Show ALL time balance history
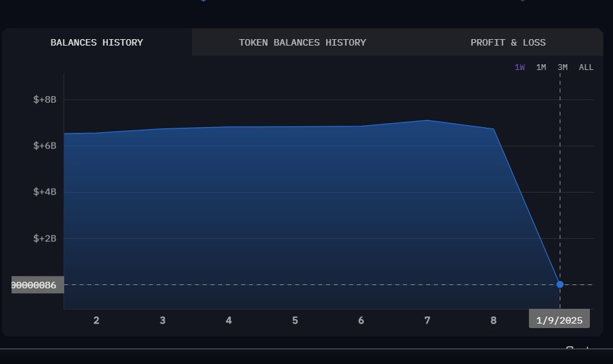613x364 pixels. click(x=586, y=67)
